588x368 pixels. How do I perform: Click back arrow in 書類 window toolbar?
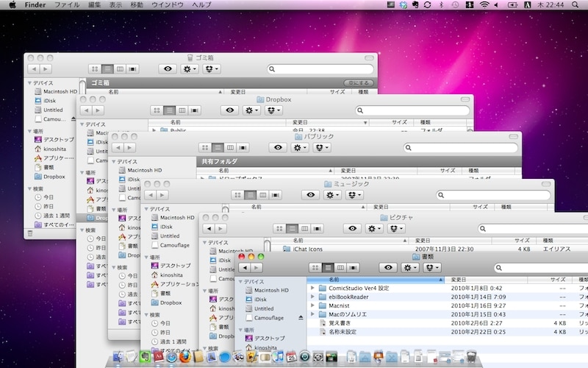(245, 267)
